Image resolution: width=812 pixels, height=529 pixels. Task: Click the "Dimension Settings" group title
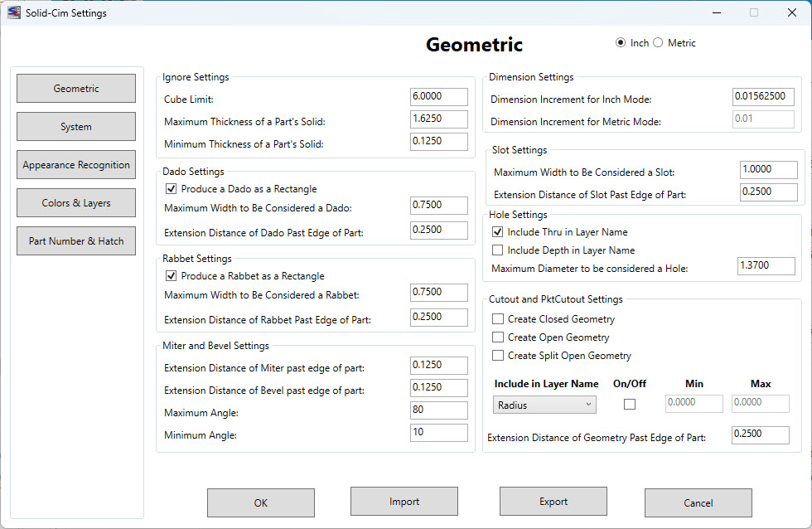click(531, 77)
